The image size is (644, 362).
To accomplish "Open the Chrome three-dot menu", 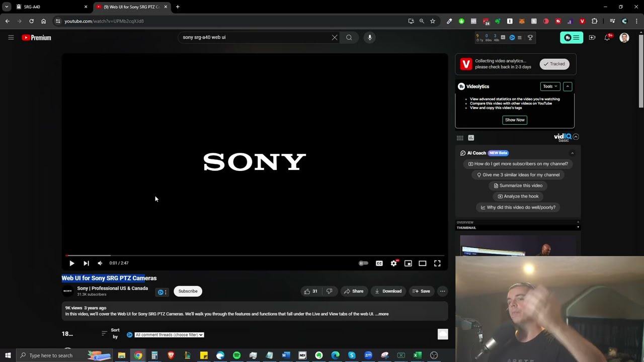I will [x=636, y=21].
